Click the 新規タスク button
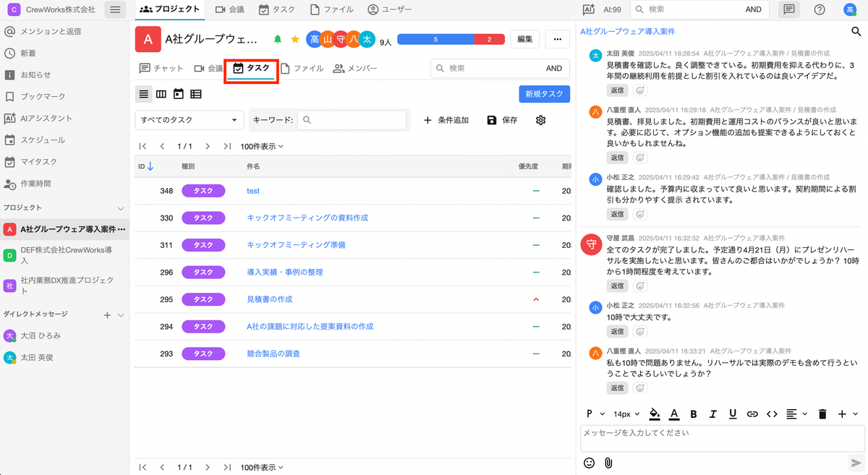Viewport: 868px width, 475px height. click(x=544, y=94)
